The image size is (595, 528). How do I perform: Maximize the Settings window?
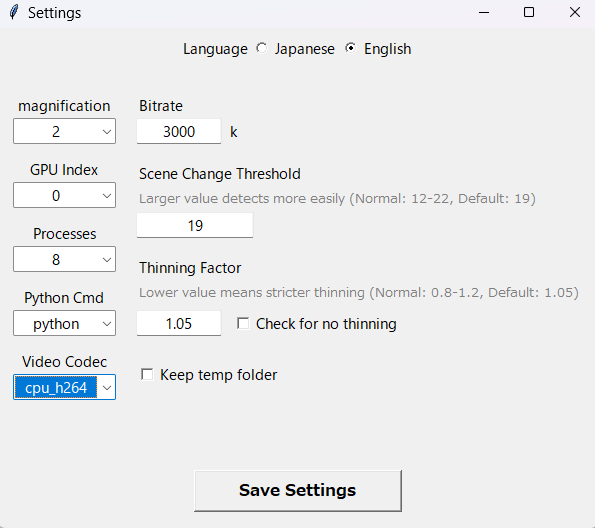pos(529,13)
